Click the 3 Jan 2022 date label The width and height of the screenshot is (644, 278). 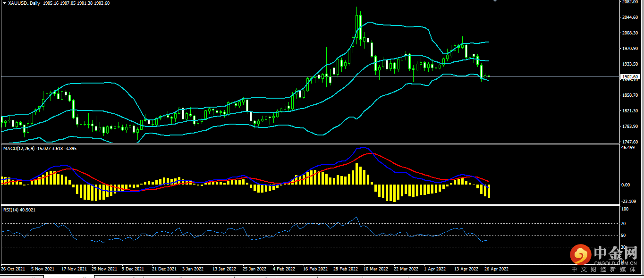(x=193, y=269)
